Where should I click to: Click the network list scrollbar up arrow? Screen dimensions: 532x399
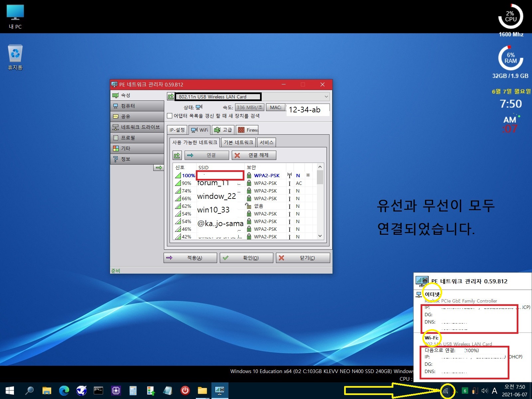320,167
